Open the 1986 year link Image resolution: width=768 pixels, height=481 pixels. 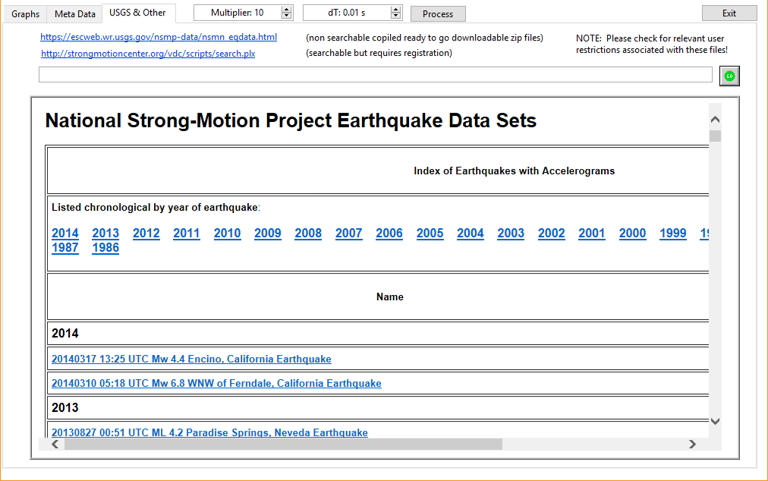[105, 248]
